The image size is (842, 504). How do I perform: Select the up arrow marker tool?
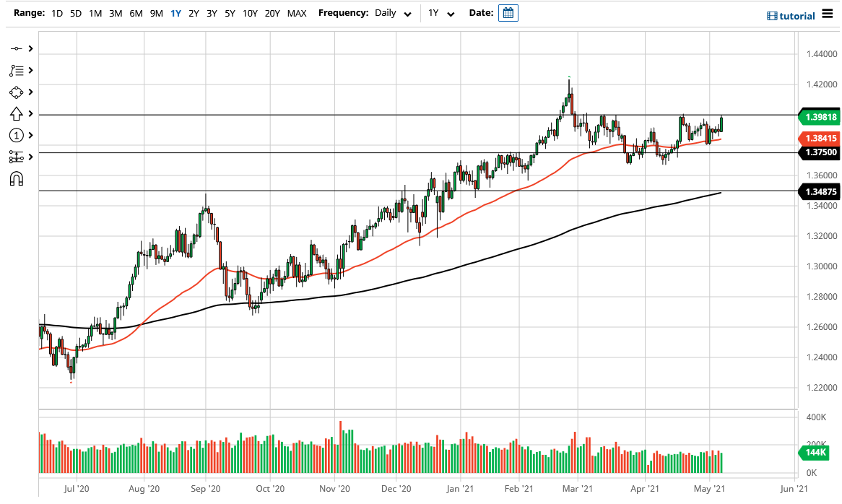point(16,114)
